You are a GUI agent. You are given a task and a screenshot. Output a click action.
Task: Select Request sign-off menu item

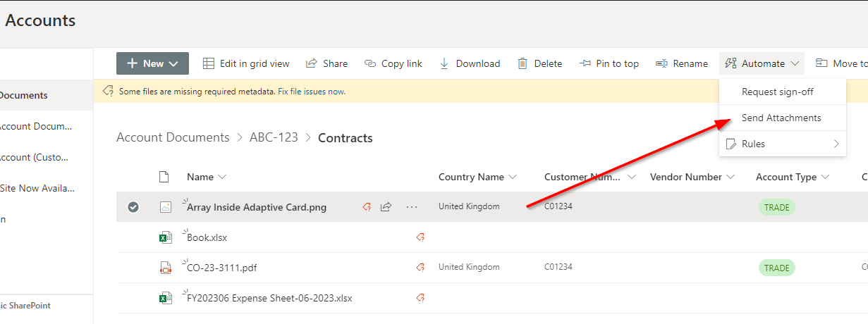click(777, 92)
